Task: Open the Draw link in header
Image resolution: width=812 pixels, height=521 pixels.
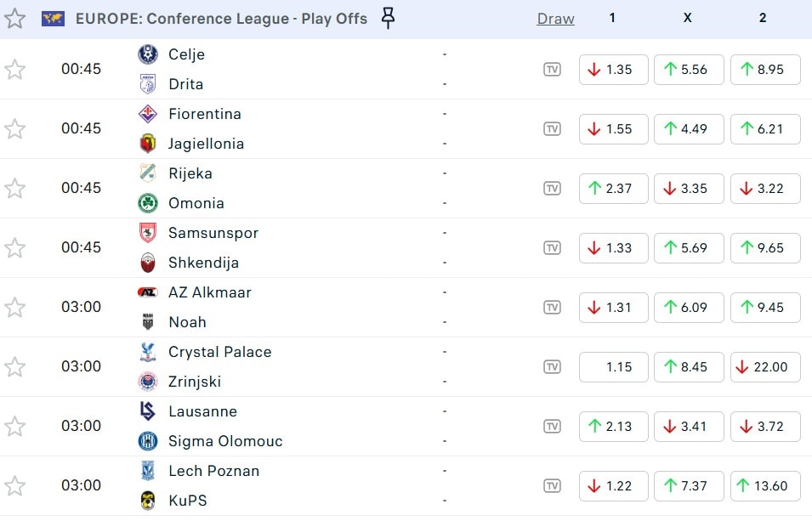Action: click(x=555, y=19)
